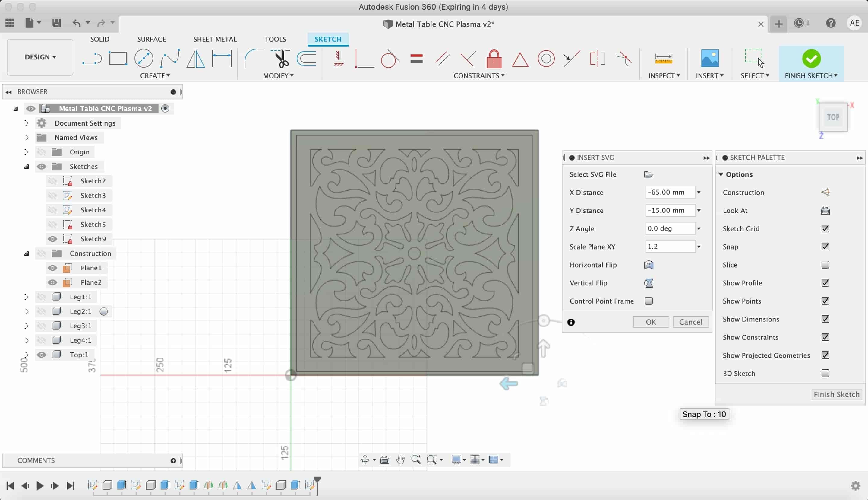868x500 pixels.
Task: Apply the Tangent constraint
Action: pyautogui.click(x=390, y=58)
